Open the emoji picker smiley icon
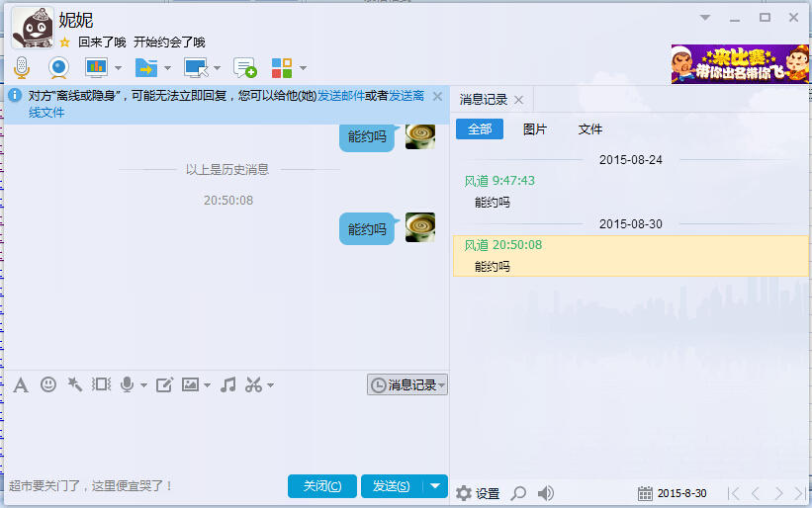This screenshot has width=812, height=508. pos(47,384)
